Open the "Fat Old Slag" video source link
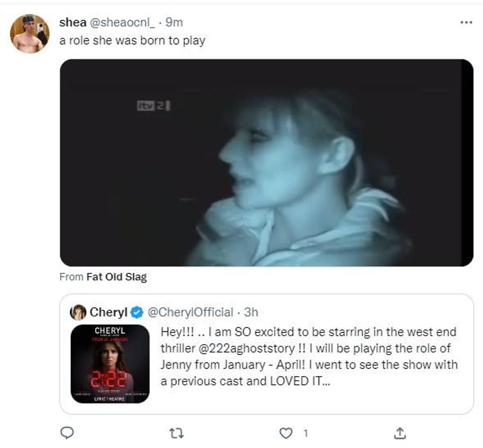Viewport: 483px width, 448px height. click(x=116, y=277)
